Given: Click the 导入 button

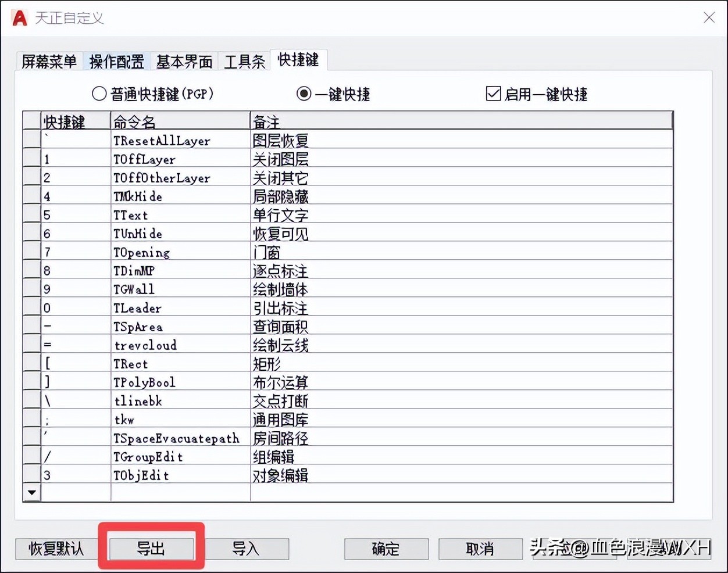Looking at the screenshot, I should pyautogui.click(x=246, y=549).
